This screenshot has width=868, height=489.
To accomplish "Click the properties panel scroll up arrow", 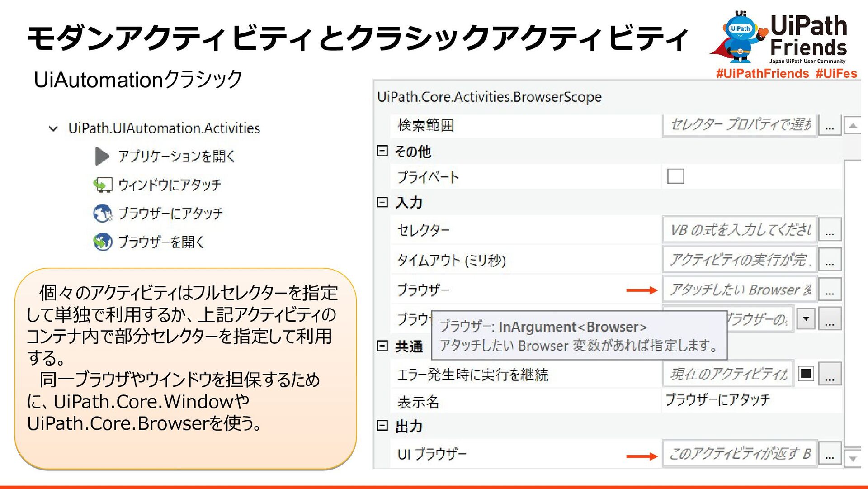I will pyautogui.click(x=853, y=125).
